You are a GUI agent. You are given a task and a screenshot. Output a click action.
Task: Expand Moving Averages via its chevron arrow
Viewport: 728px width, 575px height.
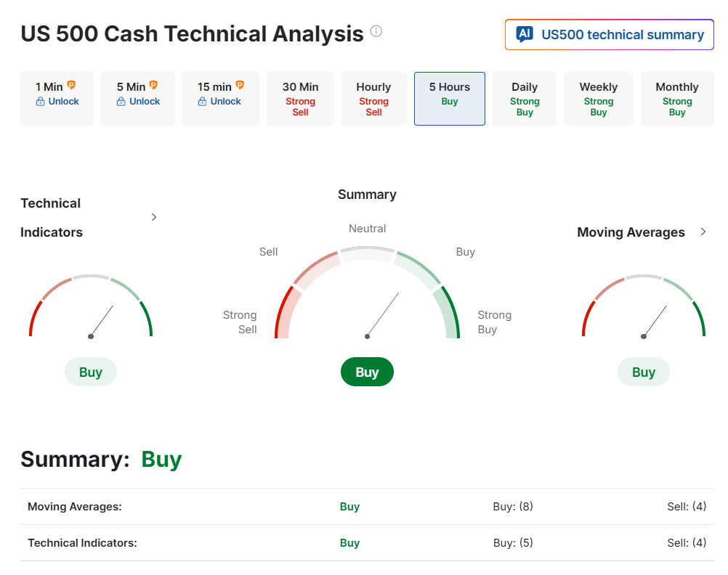(x=703, y=232)
